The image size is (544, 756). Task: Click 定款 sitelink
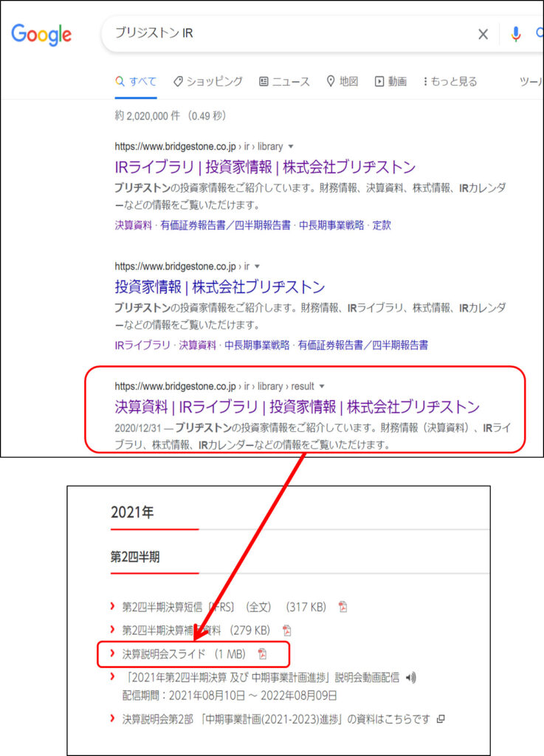[x=382, y=225]
